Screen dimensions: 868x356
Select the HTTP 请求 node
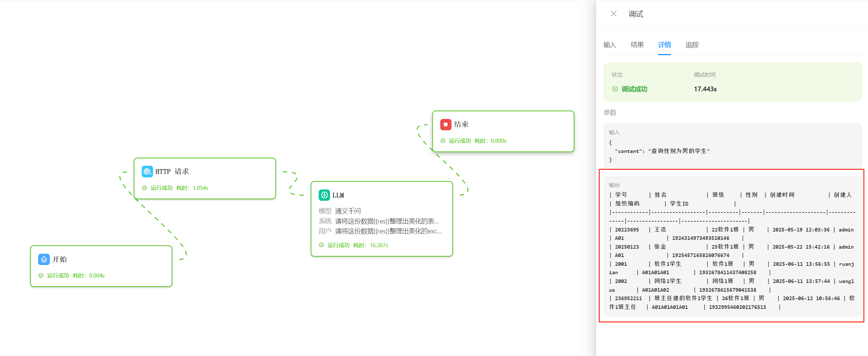pyautogui.click(x=205, y=179)
